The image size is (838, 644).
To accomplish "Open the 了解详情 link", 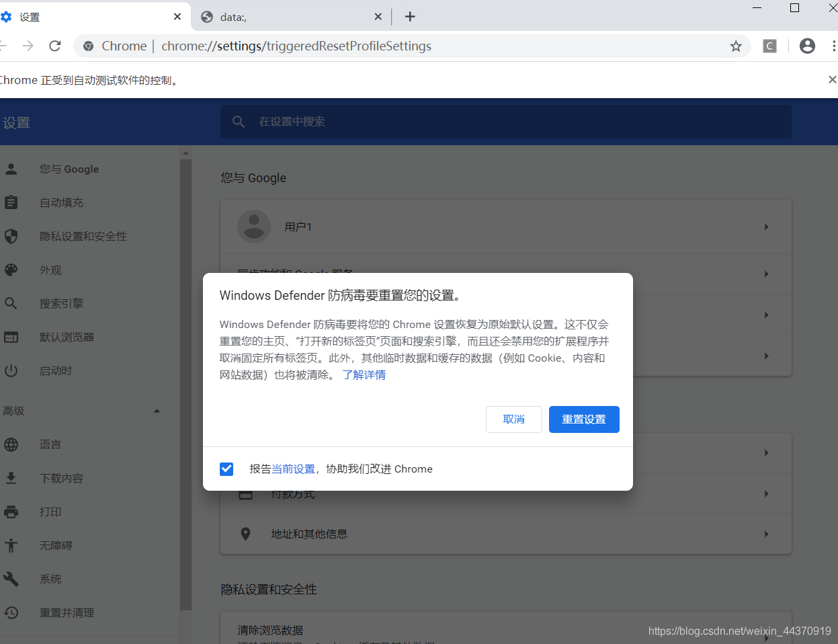I will (364, 374).
